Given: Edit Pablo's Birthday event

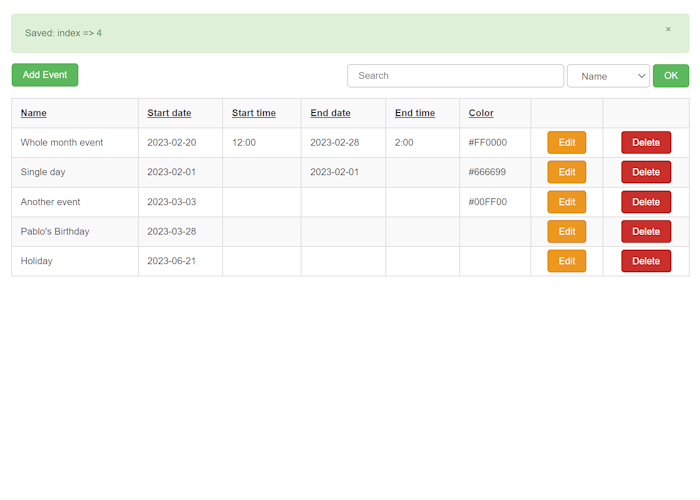Looking at the screenshot, I should (x=566, y=231).
